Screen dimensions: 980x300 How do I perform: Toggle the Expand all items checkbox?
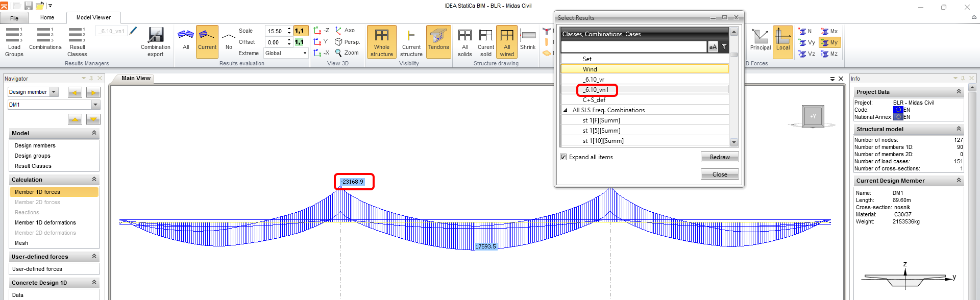[x=563, y=157]
